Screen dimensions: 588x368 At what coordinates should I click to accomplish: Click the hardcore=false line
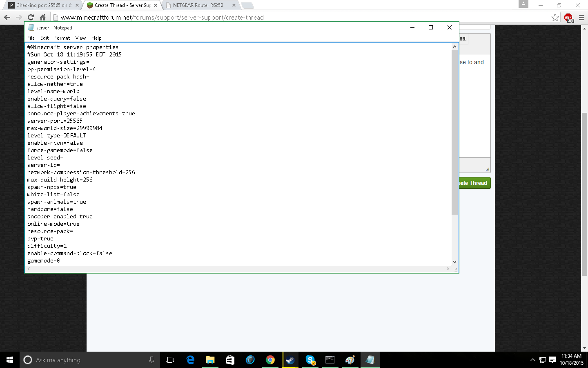pyautogui.click(x=50, y=209)
